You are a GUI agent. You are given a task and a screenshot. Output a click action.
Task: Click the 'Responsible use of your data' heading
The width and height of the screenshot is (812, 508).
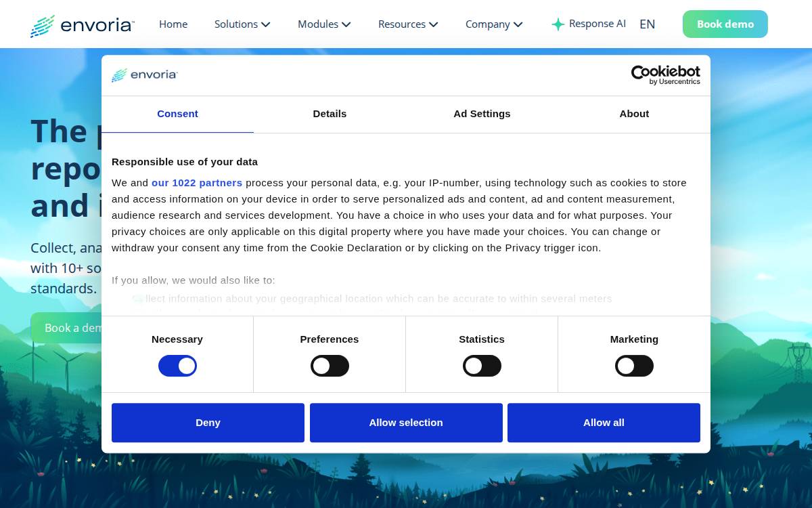point(185,162)
